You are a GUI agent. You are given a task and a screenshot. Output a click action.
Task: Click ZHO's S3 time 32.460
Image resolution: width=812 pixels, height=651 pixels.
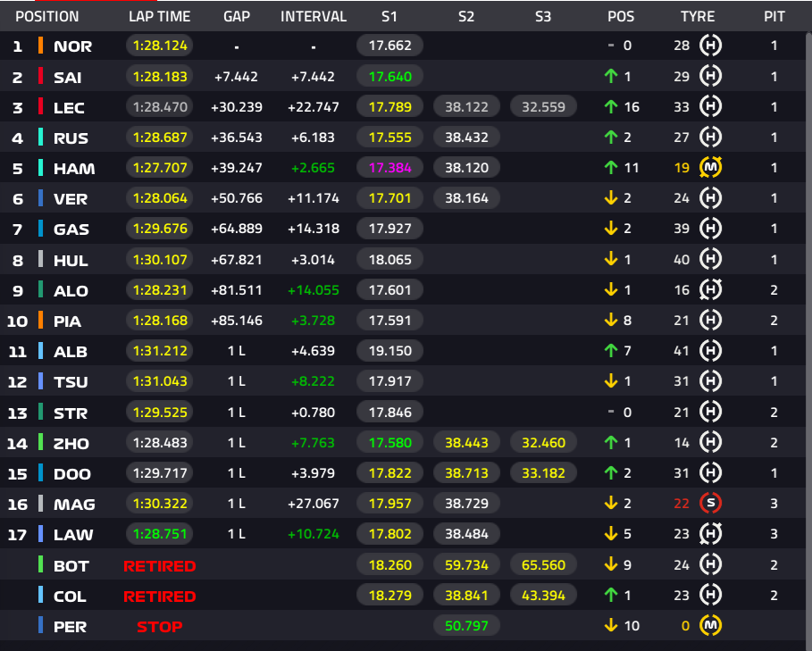543,442
